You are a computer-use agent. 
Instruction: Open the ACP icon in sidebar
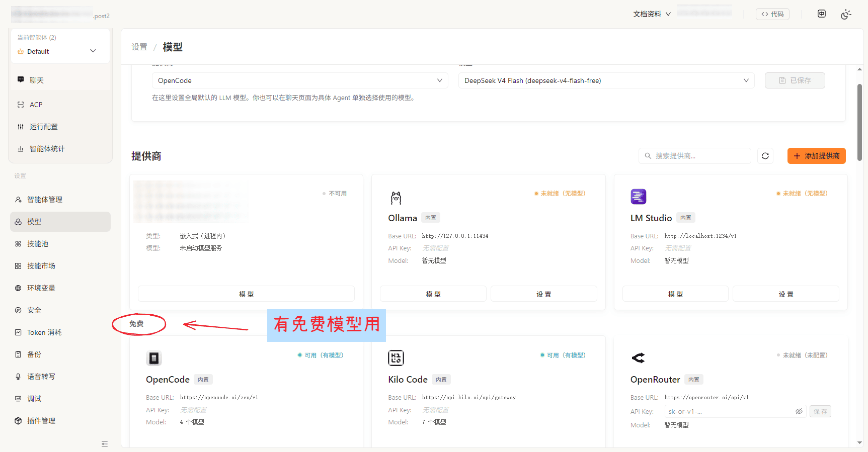coord(21,105)
